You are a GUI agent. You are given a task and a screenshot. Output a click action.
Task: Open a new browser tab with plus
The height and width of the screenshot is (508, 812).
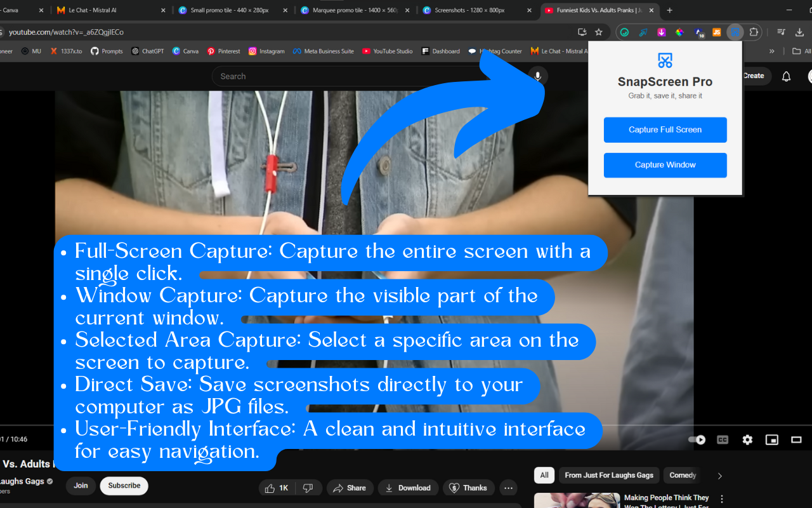pyautogui.click(x=669, y=10)
